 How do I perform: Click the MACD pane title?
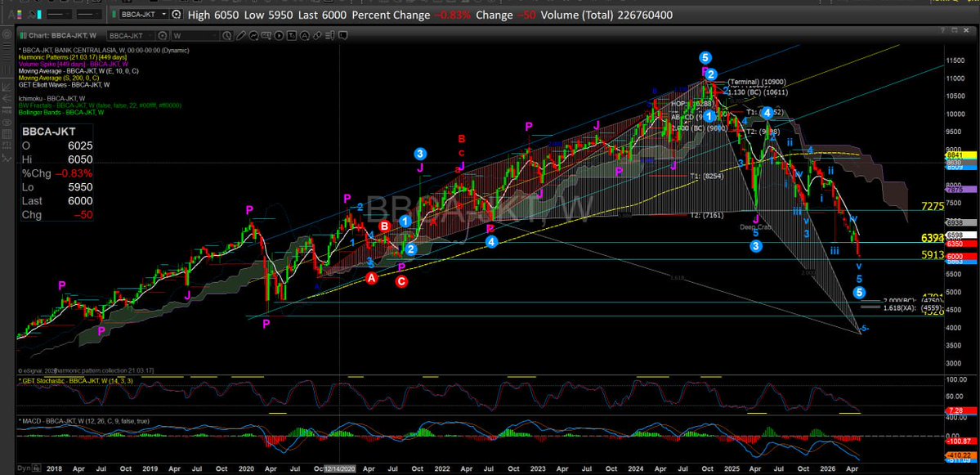(84, 421)
